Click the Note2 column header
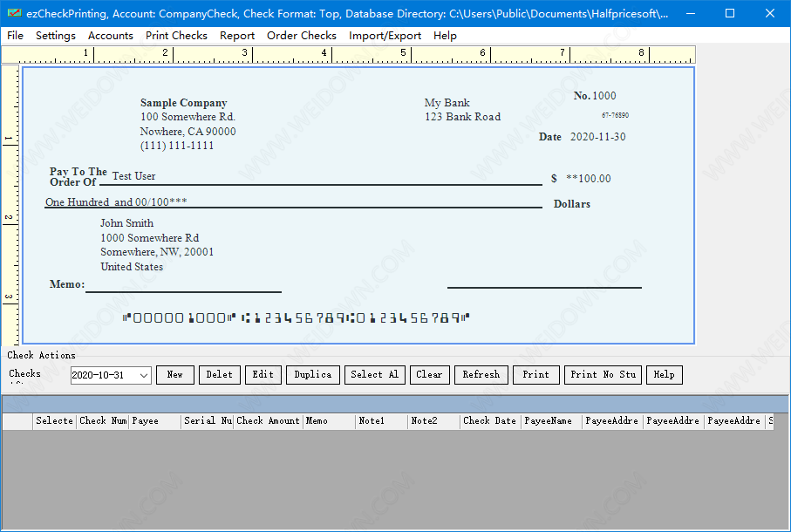791x532 pixels. 433,421
